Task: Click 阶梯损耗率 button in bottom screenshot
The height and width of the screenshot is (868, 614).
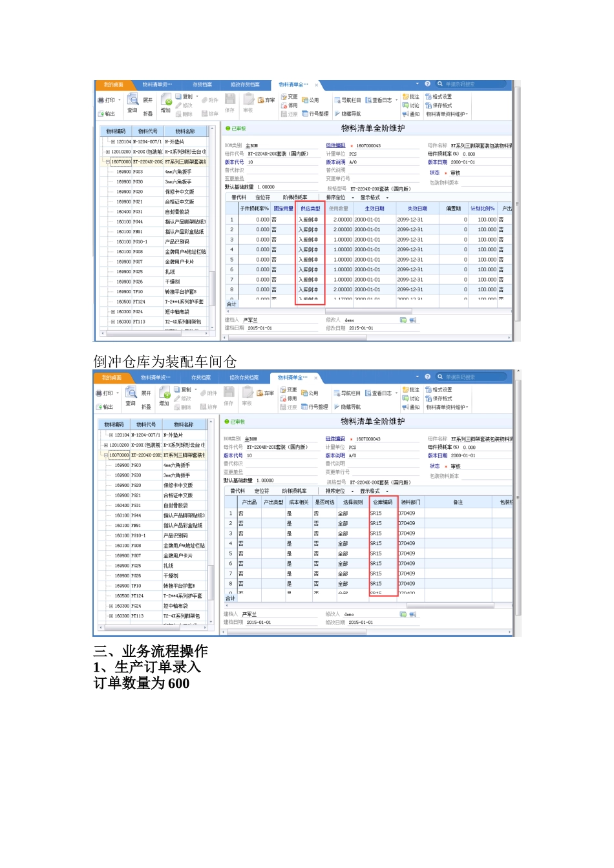Action: [294, 491]
